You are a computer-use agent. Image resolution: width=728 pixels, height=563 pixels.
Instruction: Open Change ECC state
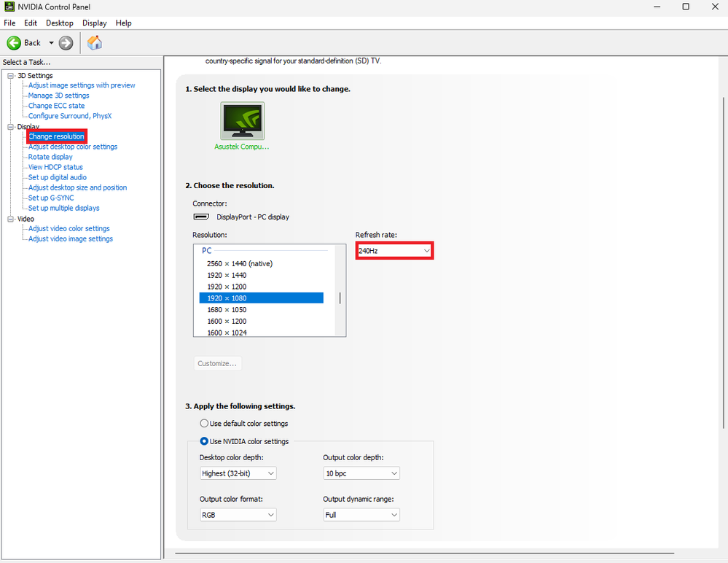(56, 106)
